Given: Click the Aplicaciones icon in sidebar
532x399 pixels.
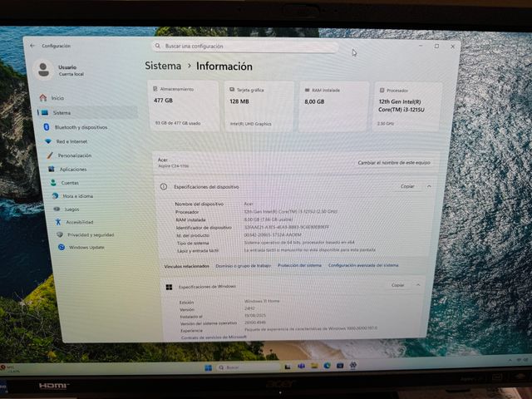Looking at the screenshot, I should pos(52,169).
